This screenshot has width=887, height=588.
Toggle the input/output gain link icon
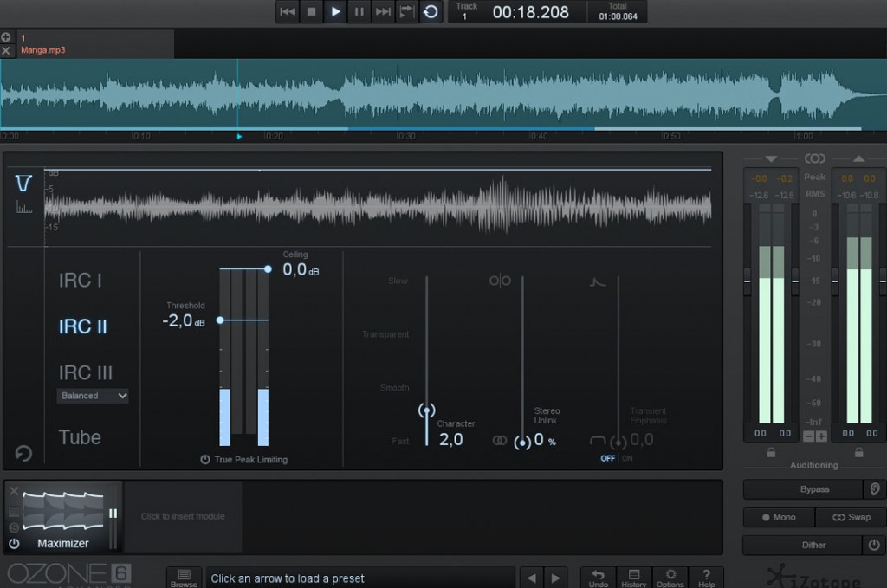tap(814, 158)
